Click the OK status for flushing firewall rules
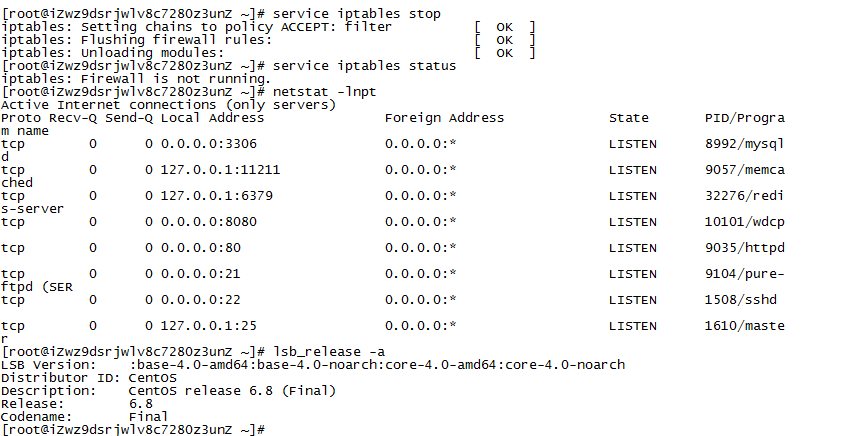 pyautogui.click(x=504, y=40)
